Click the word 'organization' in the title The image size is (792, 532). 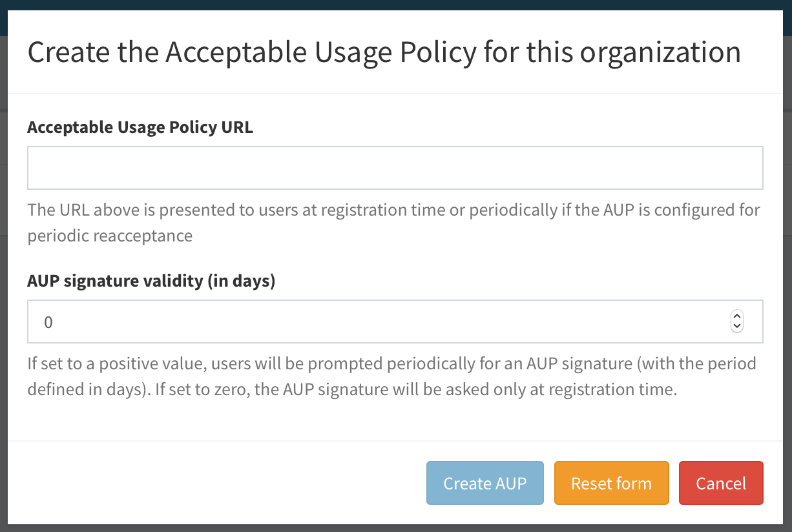(x=660, y=53)
